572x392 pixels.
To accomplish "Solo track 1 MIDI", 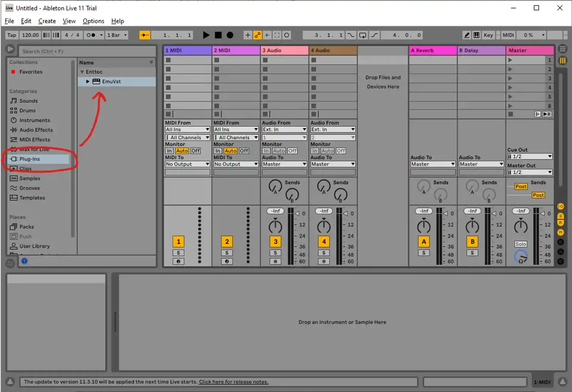I will [x=178, y=253].
